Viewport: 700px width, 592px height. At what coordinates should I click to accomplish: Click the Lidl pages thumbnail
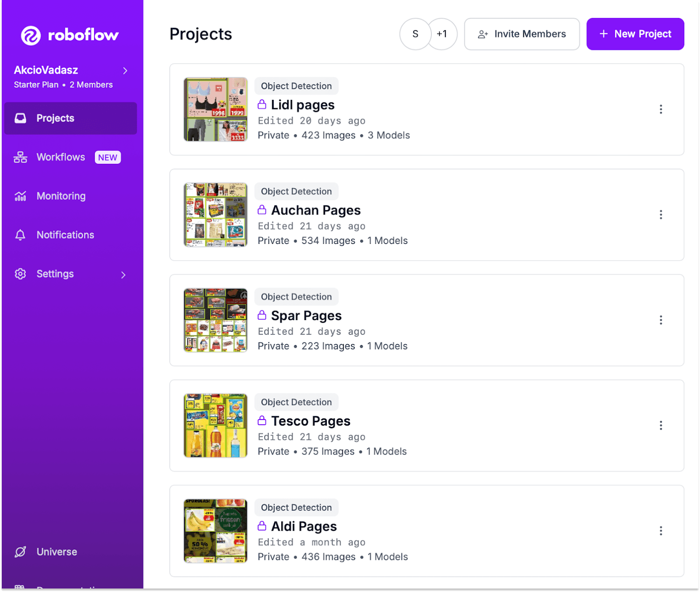click(215, 109)
